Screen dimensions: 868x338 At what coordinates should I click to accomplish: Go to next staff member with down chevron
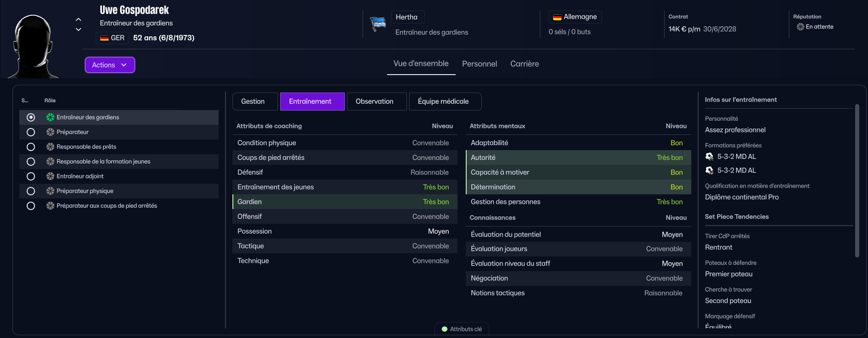point(78,29)
